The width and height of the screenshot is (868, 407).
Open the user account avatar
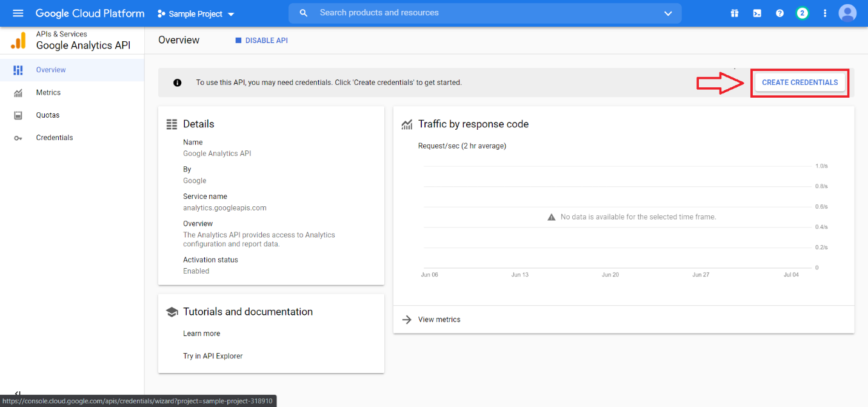(847, 13)
